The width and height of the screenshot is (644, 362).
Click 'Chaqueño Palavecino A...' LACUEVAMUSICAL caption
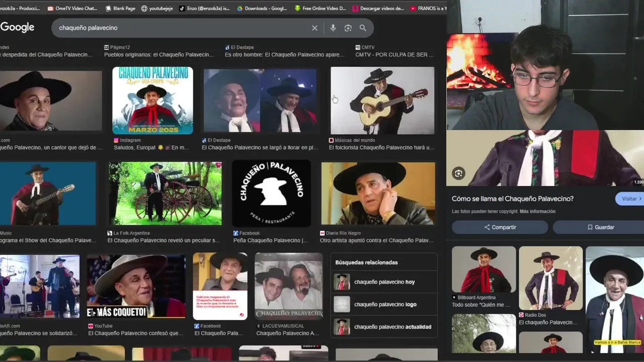tap(287, 333)
